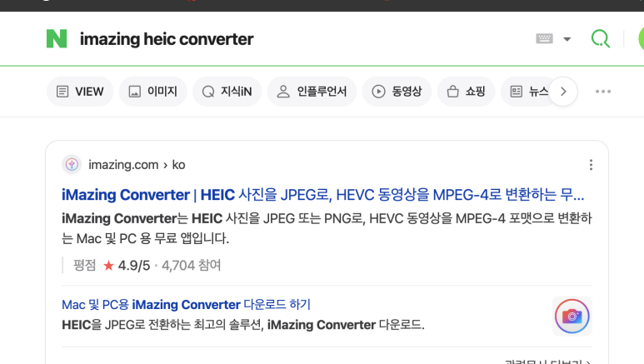
Task: Open the three-dot more options menu
Action: click(x=603, y=91)
